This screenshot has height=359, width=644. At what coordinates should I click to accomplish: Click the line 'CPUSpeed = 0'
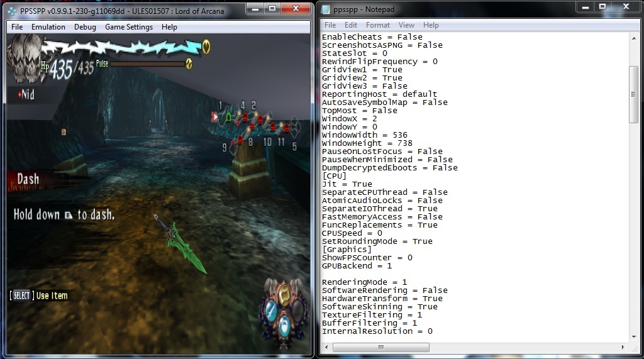click(352, 233)
